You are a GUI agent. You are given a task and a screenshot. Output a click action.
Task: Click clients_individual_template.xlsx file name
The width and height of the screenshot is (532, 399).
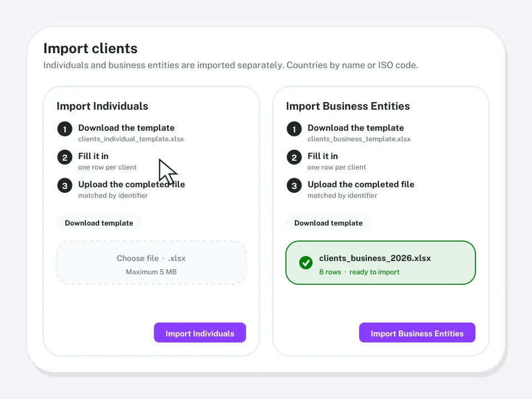(131, 139)
